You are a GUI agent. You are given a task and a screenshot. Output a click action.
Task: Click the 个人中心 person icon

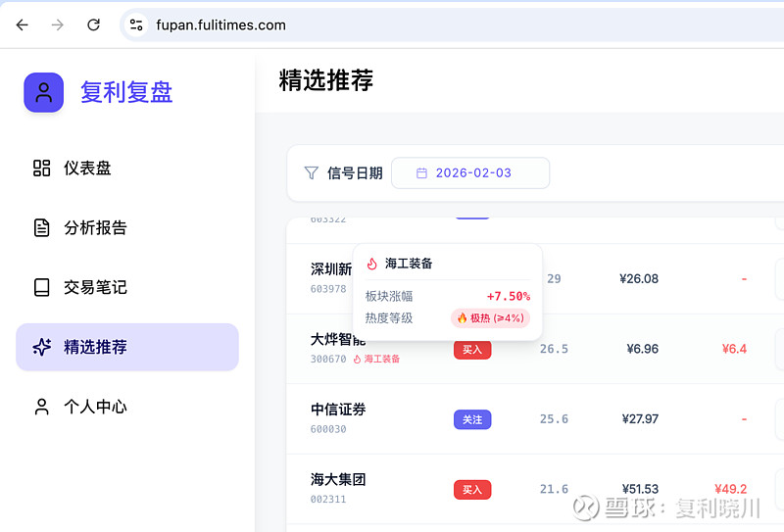click(x=41, y=407)
